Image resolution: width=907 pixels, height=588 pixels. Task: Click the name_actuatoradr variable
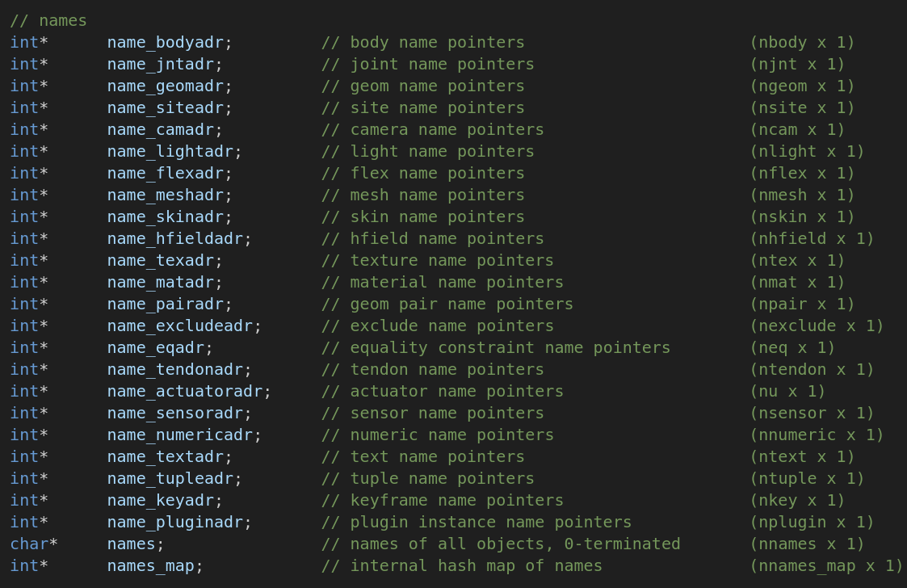click(185, 391)
